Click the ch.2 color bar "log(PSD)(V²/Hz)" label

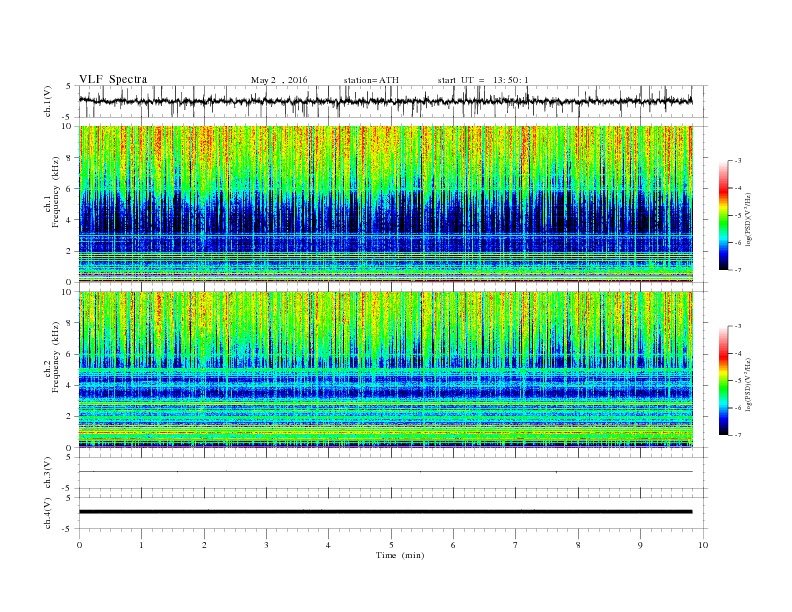748,384
